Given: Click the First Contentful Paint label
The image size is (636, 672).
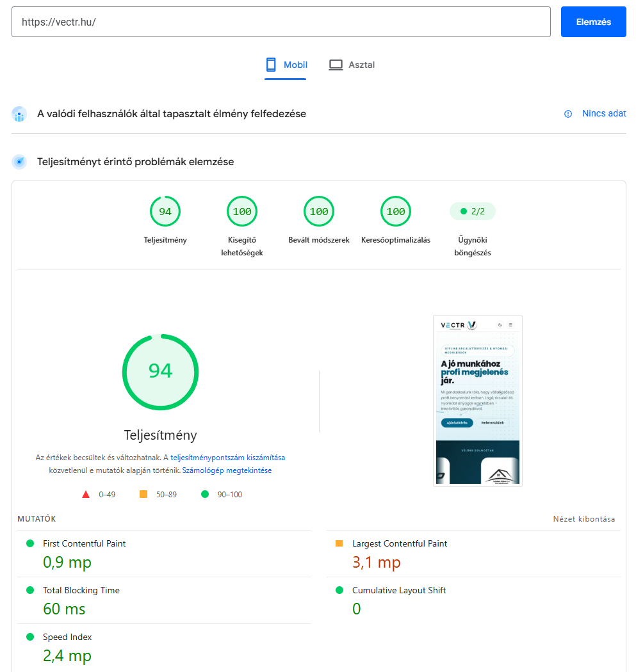Looking at the screenshot, I should pyautogui.click(x=84, y=543).
